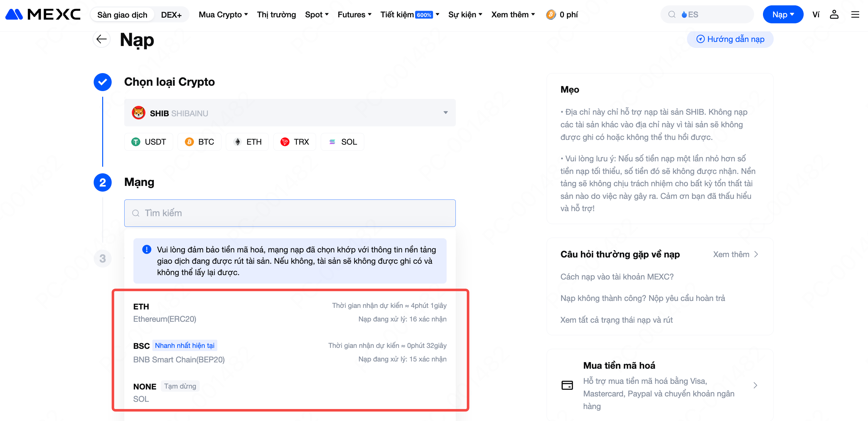Click 0 phí label
The width and height of the screenshot is (868, 421).
pos(568,14)
